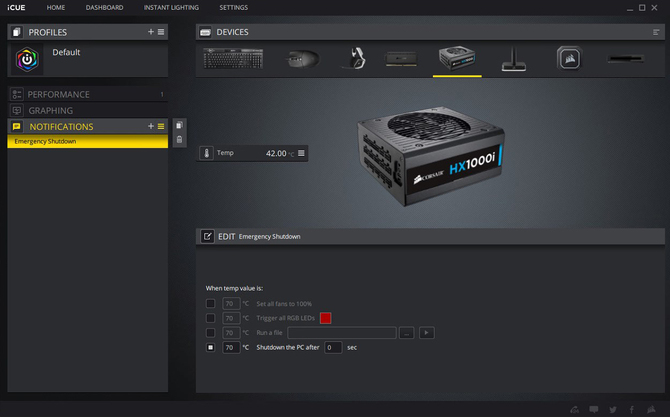Viewport: 670px width, 417px height.
Task: Click the Run a file path field
Action: point(342,332)
